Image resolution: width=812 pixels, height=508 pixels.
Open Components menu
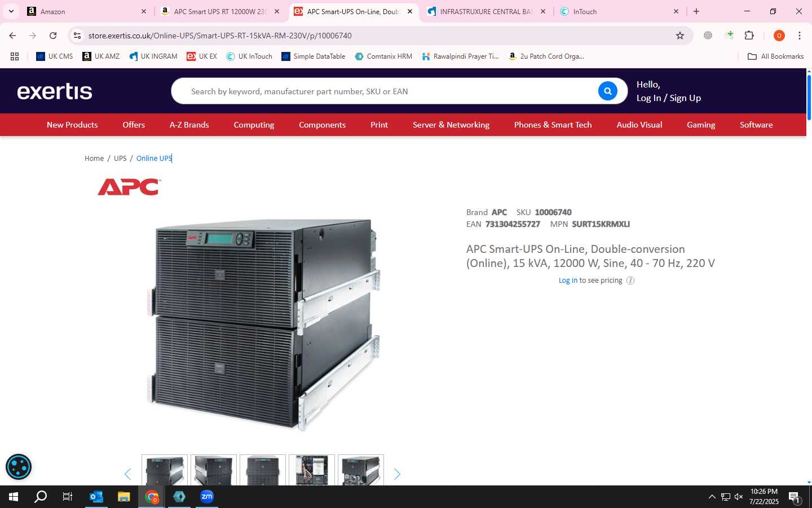click(x=322, y=125)
